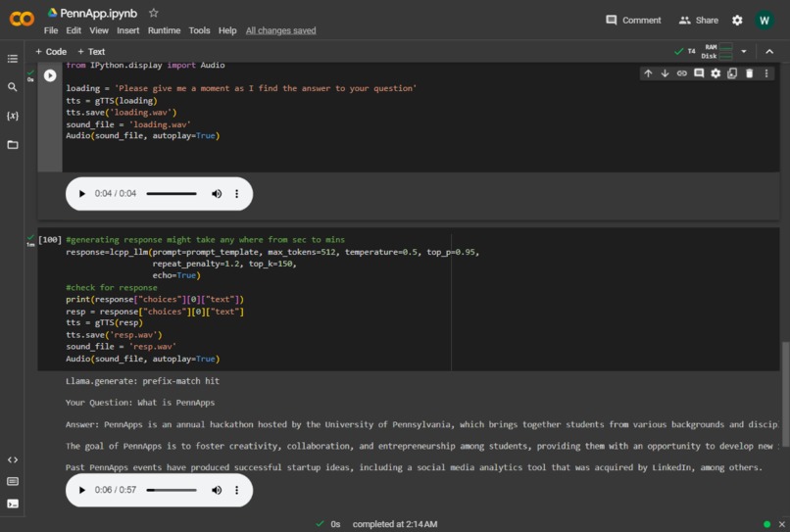
Task: Click 'Llama.generate: prefix-match hit' output line
Action: tap(142, 381)
